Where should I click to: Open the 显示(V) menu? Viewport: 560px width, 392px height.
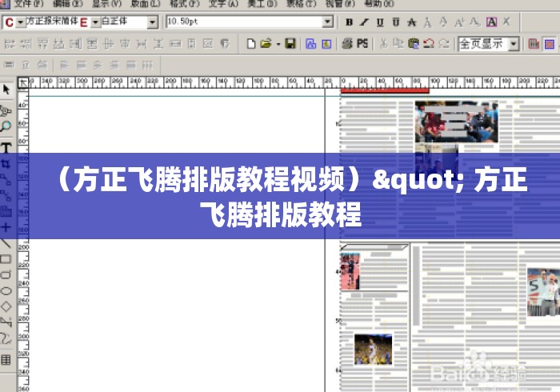point(106,3)
